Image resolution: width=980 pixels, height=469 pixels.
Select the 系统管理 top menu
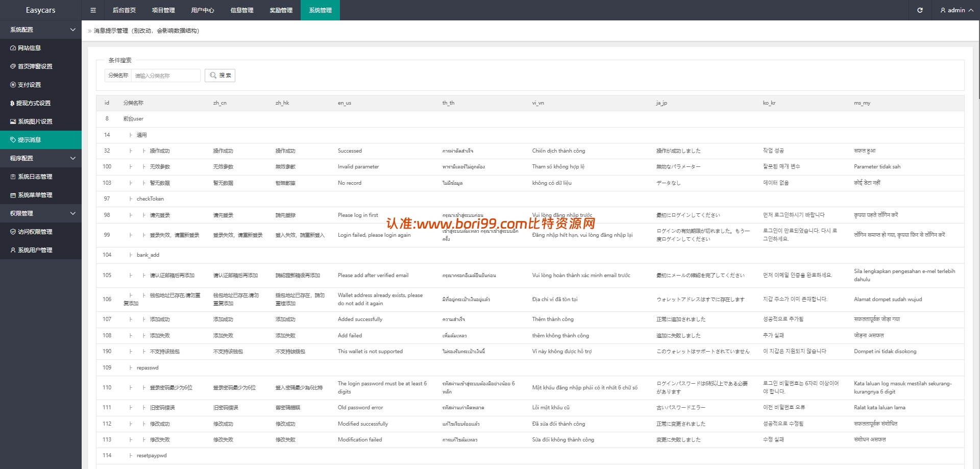tap(320, 10)
